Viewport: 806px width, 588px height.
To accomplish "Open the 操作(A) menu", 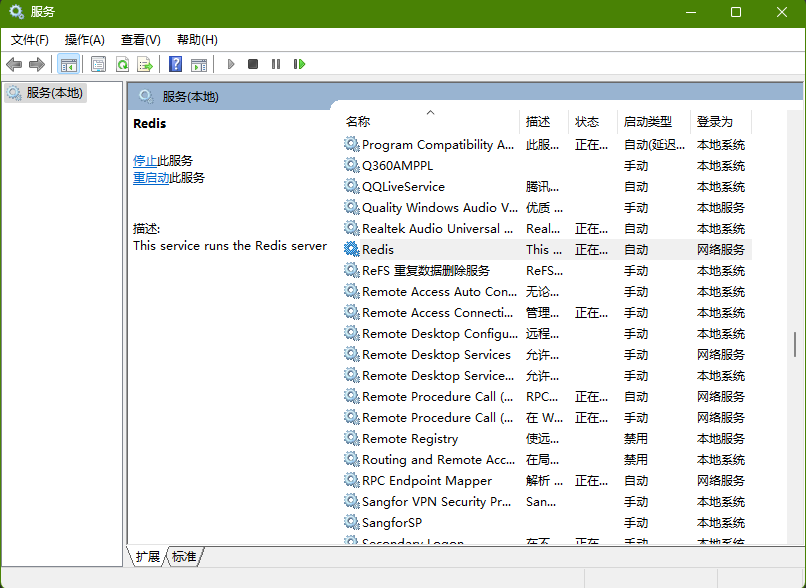I will tap(85, 40).
